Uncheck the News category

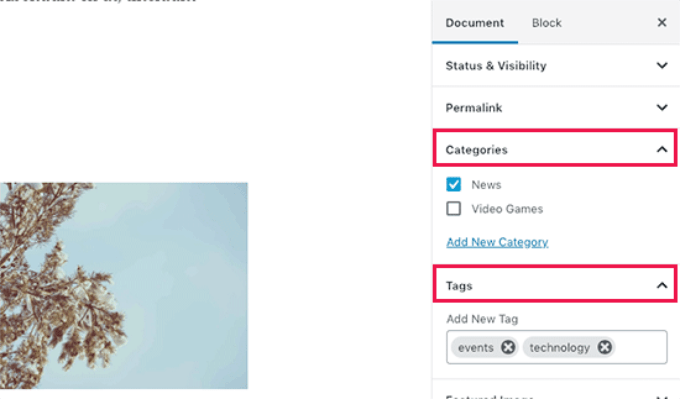454,184
